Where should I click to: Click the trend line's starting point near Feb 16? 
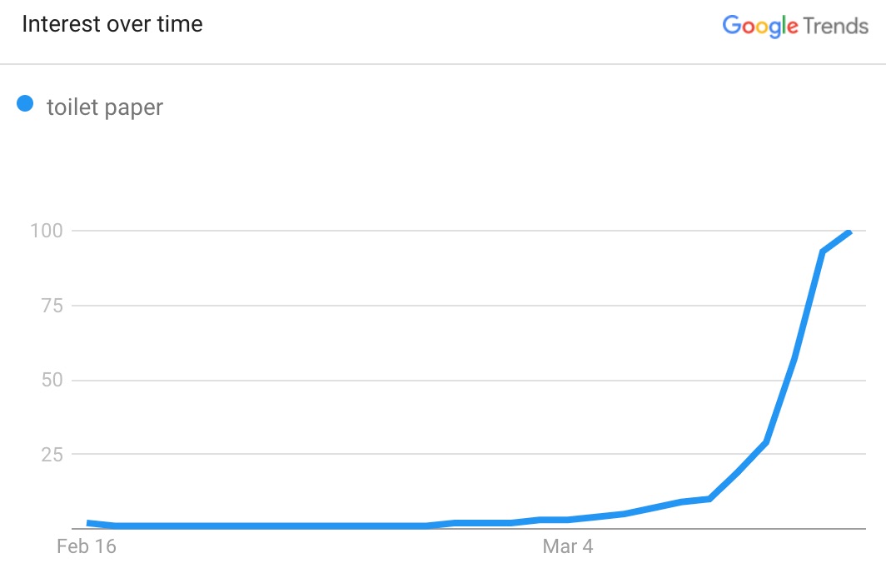(89, 523)
